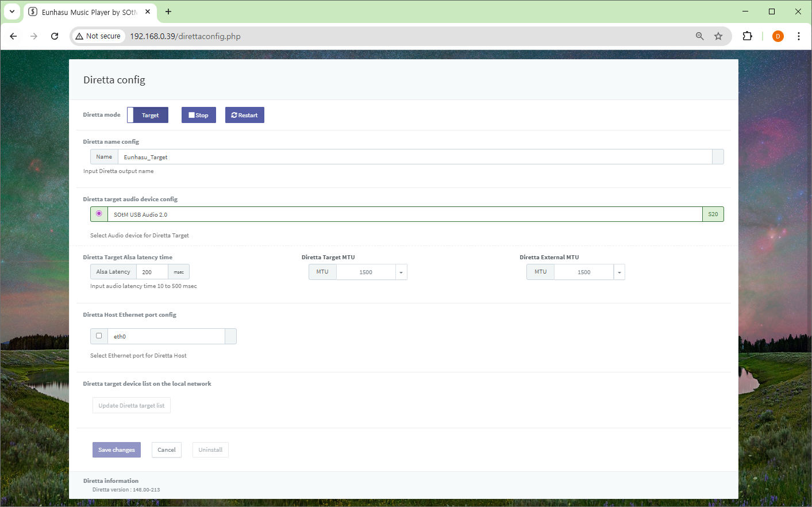
Task: Expand the Diretta External MTU dropdown
Action: (619, 272)
